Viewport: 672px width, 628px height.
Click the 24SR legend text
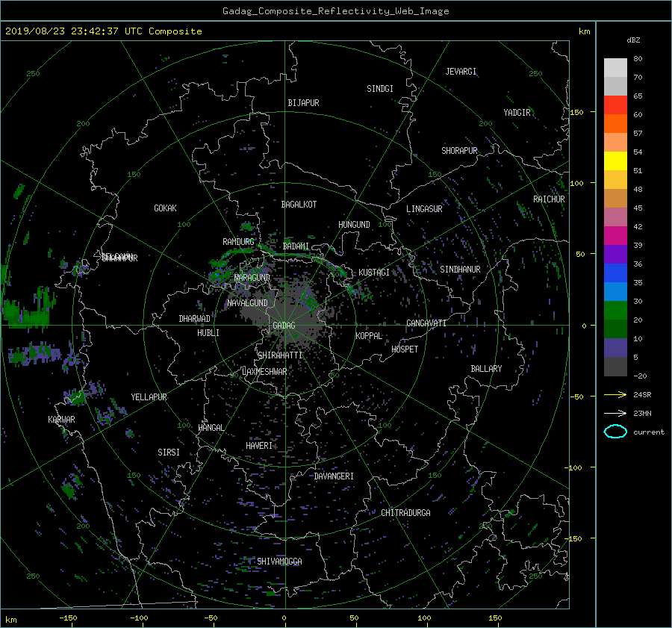tap(642, 395)
